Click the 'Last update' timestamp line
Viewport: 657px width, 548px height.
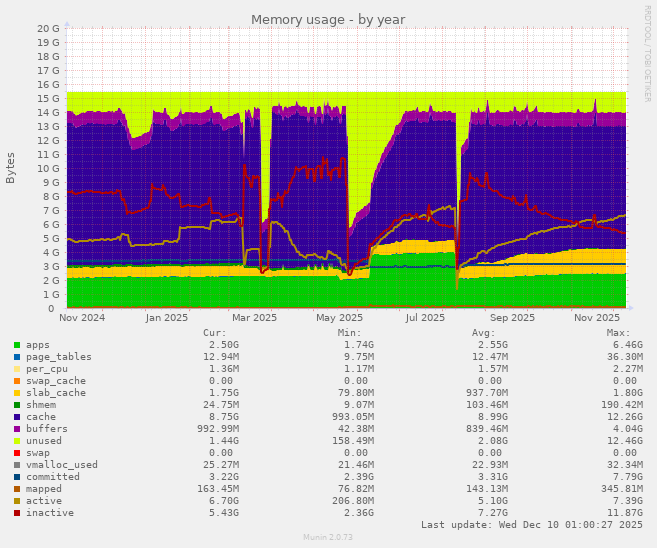coord(532,525)
